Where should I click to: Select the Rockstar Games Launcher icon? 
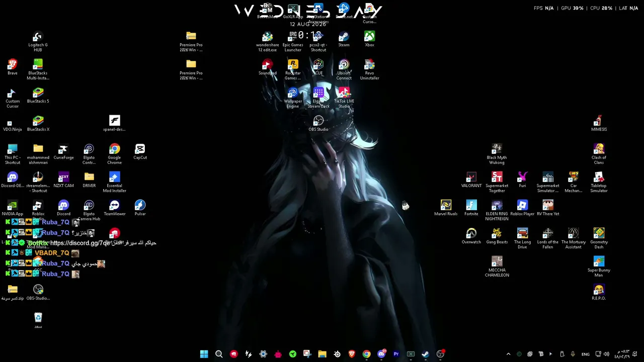tap(293, 70)
